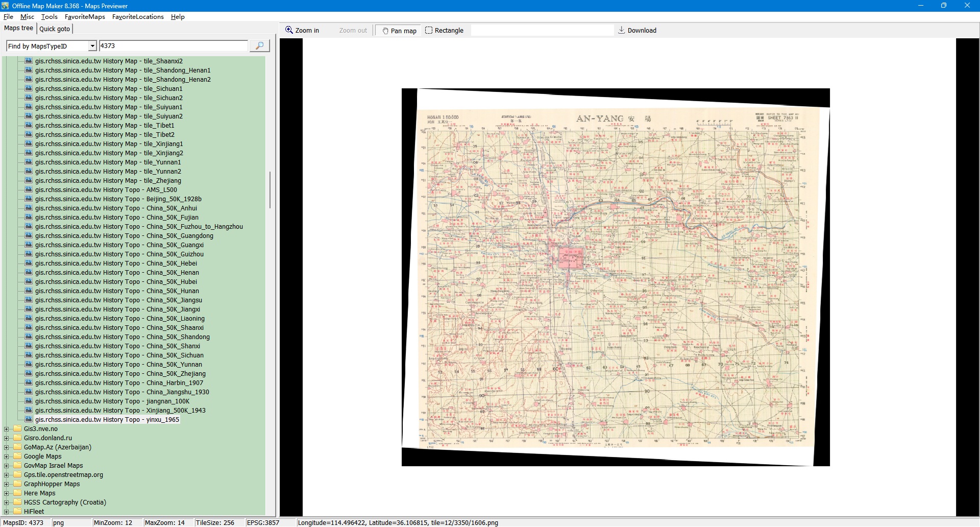Click the maps tree vertical scrollbar thumb
This screenshot has height=527, width=980.
pyautogui.click(x=269, y=190)
